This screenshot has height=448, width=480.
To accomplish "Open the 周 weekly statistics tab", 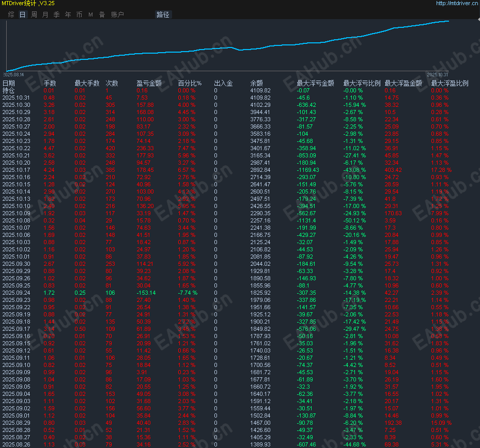I will (34, 14).
